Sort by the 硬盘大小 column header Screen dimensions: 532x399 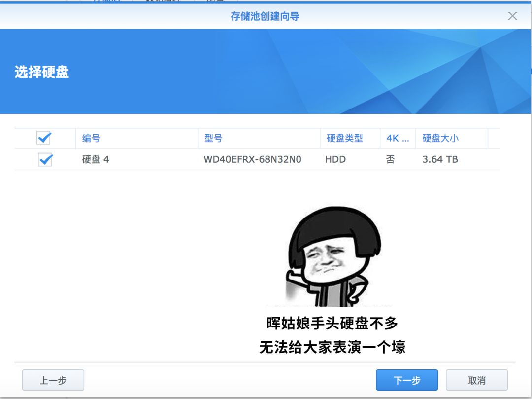pos(452,138)
